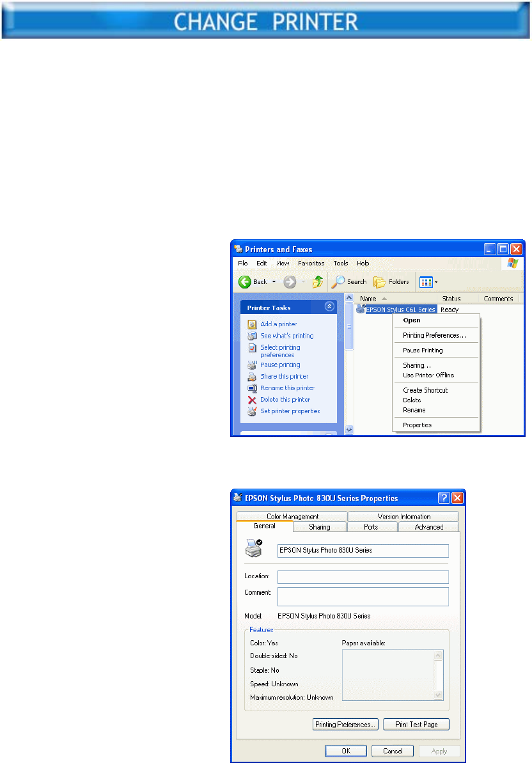Screen dimensions: 532x763
Task: Open the Help menu
Action: point(363,264)
